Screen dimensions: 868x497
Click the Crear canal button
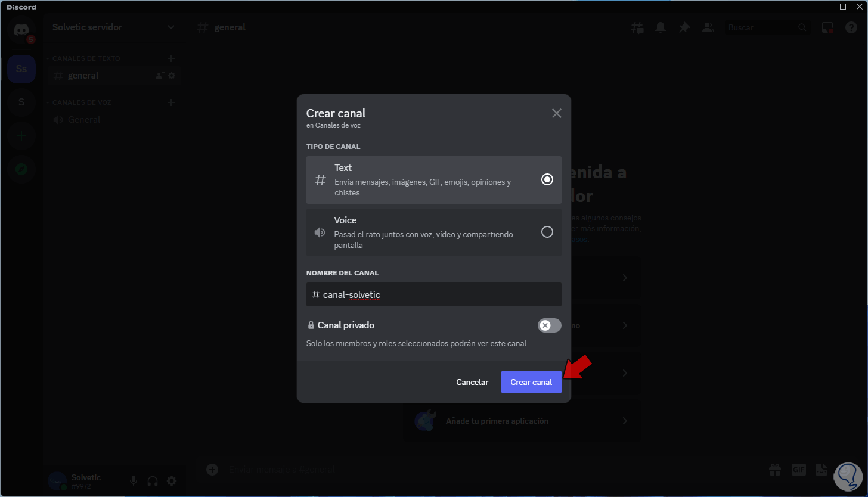[x=531, y=382]
